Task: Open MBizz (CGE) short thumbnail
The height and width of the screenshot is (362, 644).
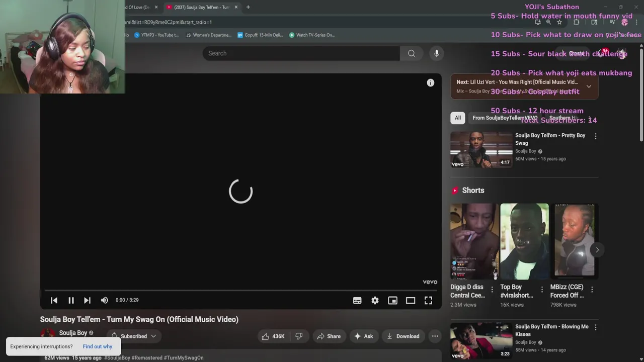Action: (x=574, y=241)
